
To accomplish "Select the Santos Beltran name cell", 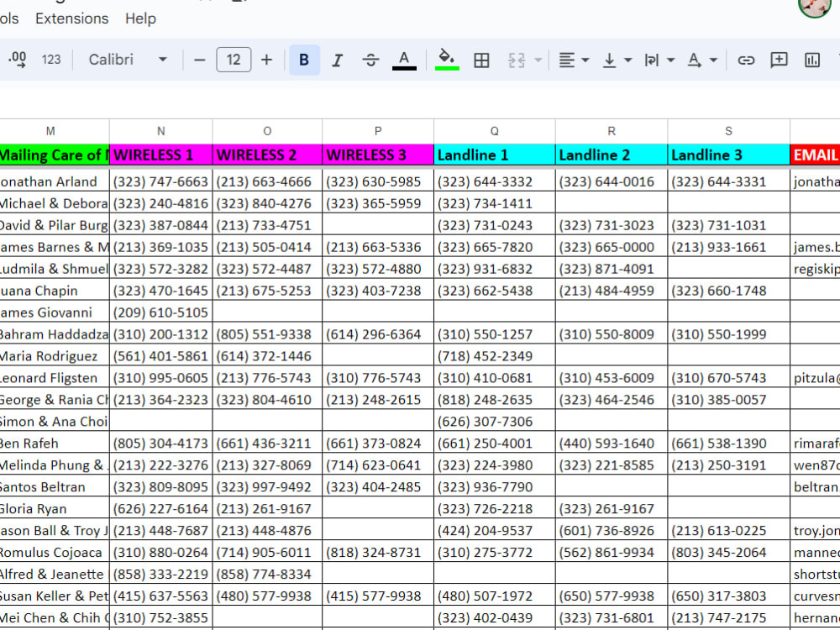I will pos(54,487).
